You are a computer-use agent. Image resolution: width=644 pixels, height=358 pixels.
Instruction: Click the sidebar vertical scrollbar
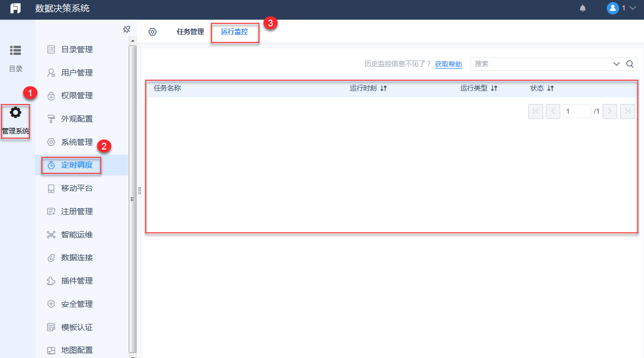[133, 199]
